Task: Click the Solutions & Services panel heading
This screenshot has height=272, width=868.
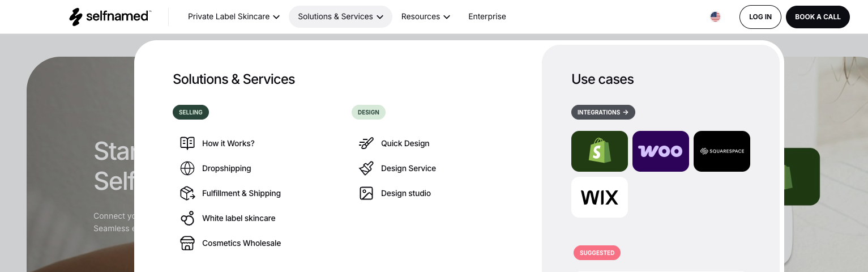Action: tap(234, 79)
